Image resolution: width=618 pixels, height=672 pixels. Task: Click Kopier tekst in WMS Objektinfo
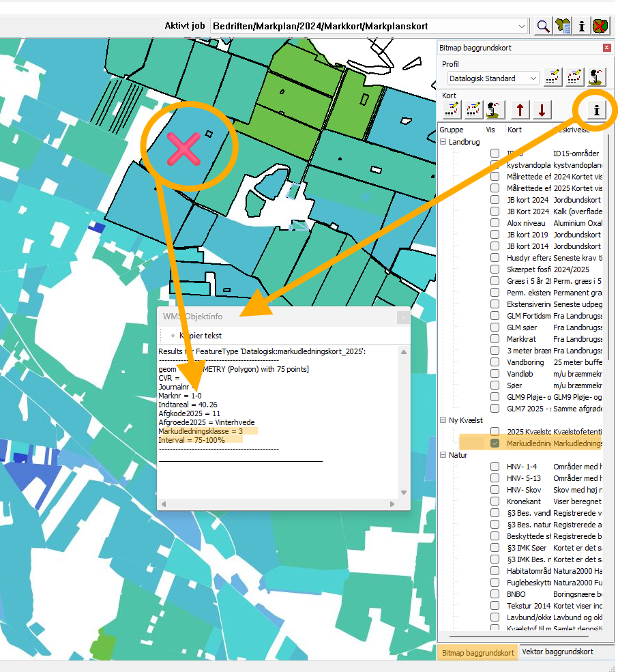[x=200, y=336]
